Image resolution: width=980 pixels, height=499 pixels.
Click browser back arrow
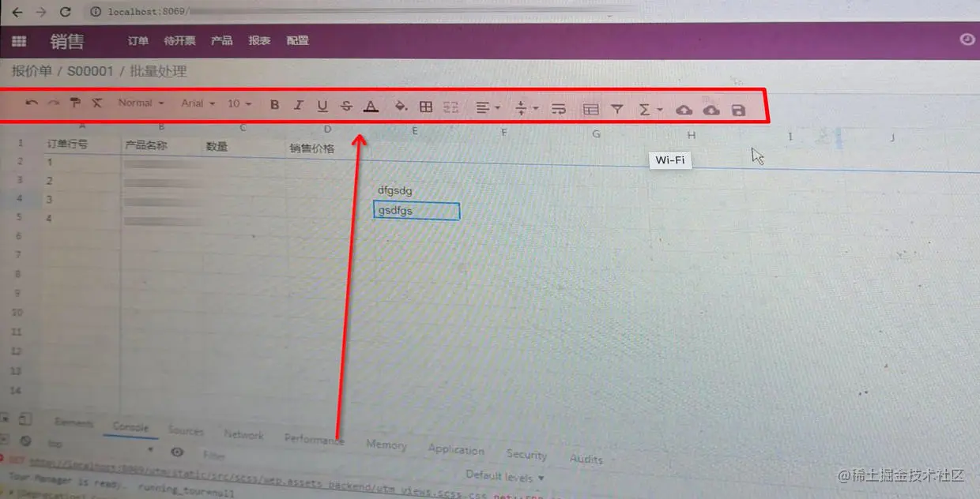(17, 12)
